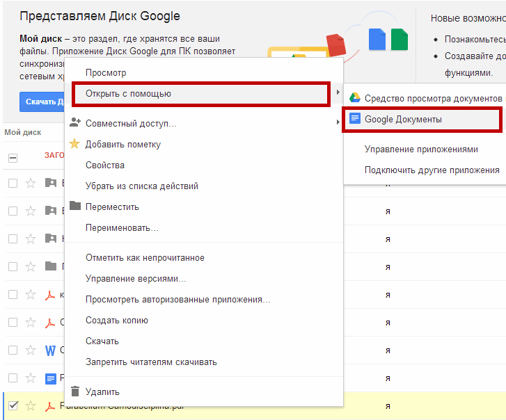Open Совместный доступ... menu entry
The height and width of the screenshot is (420, 506).
[204, 124]
